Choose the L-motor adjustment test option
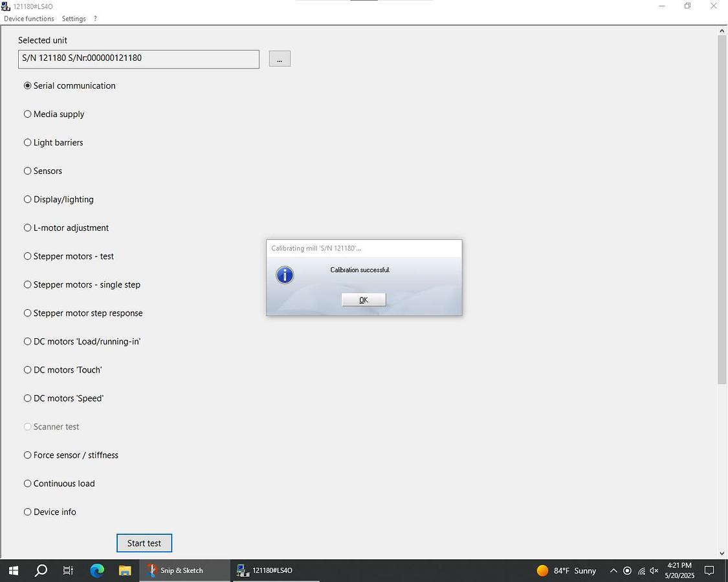 pos(28,228)
